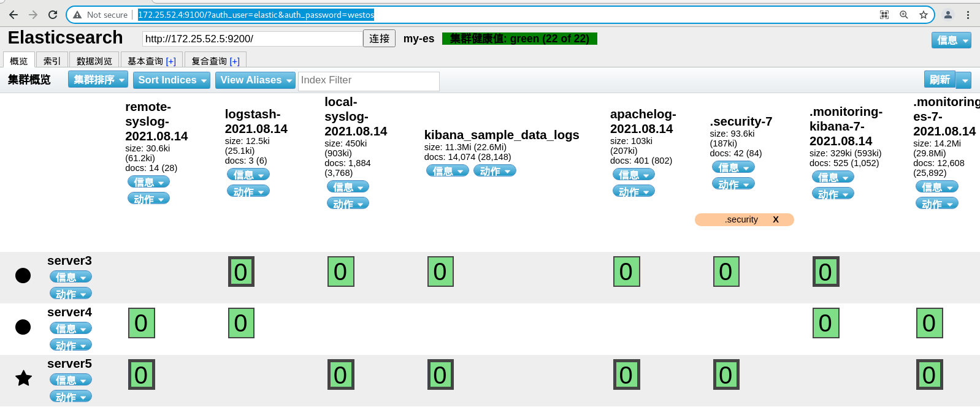Open 信息 dropdown for apachelog-2021.08.14
Viewport: 980px width, 418px height.
point(634,175)
